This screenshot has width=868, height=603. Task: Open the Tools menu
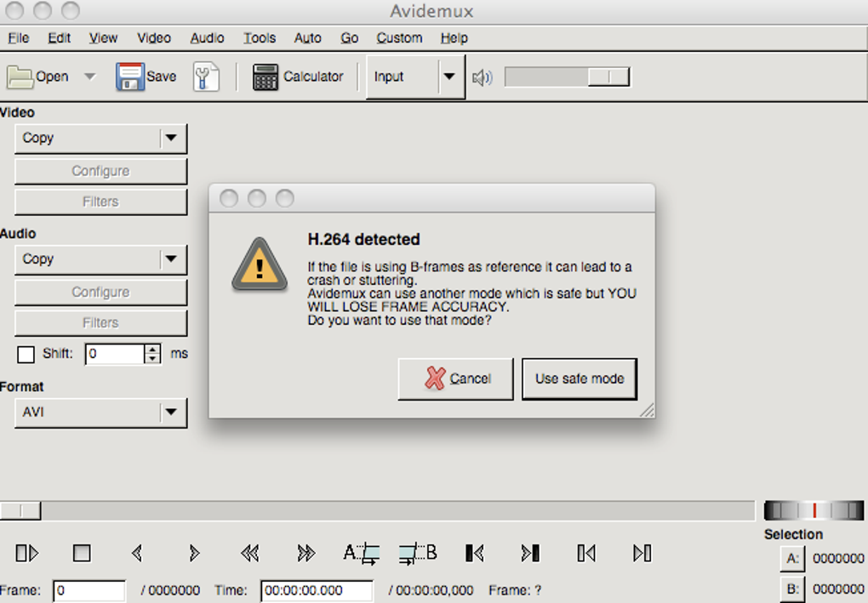260,38
